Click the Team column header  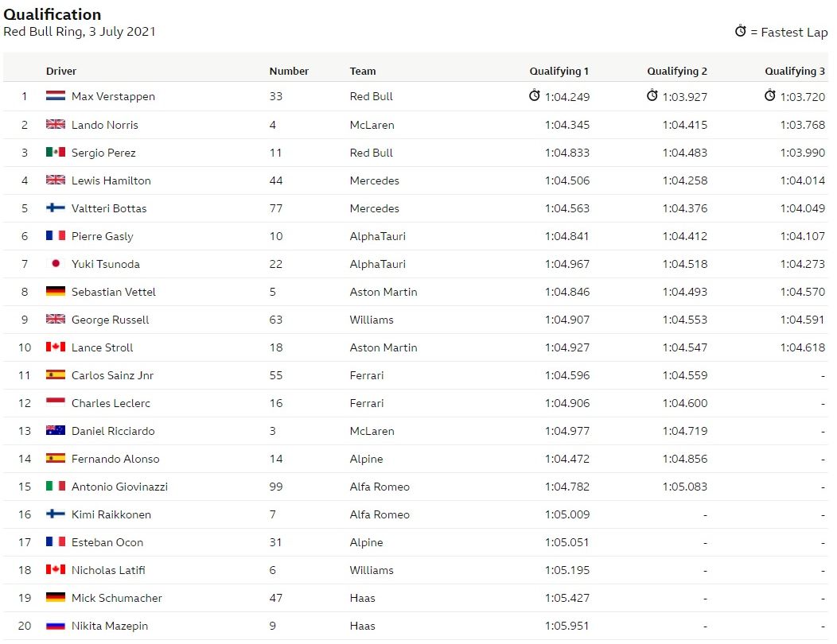pos(363,71)
